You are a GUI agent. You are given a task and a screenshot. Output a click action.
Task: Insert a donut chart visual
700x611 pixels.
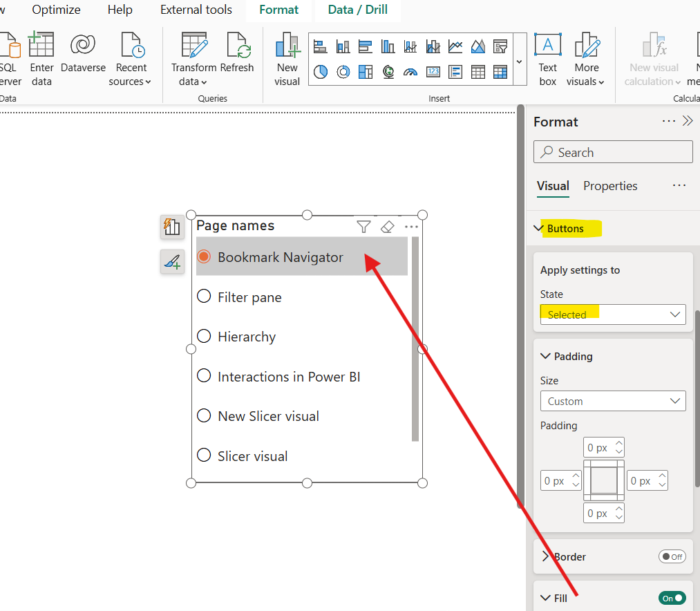tap(343, 71)
